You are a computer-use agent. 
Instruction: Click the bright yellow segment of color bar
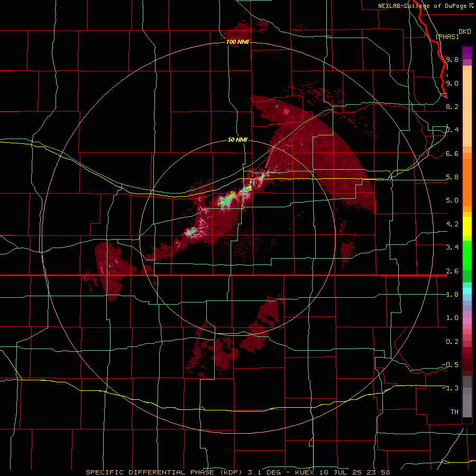467,226
